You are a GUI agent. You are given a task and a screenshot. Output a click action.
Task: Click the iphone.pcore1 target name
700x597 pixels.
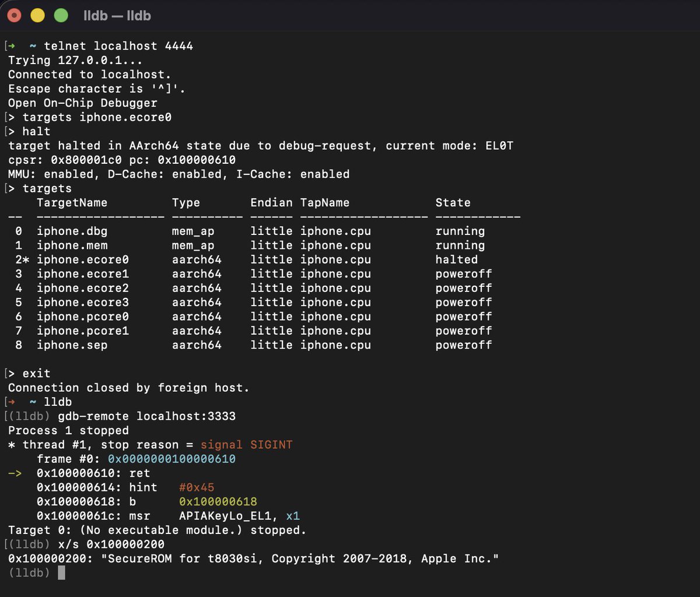pos(83,331)
